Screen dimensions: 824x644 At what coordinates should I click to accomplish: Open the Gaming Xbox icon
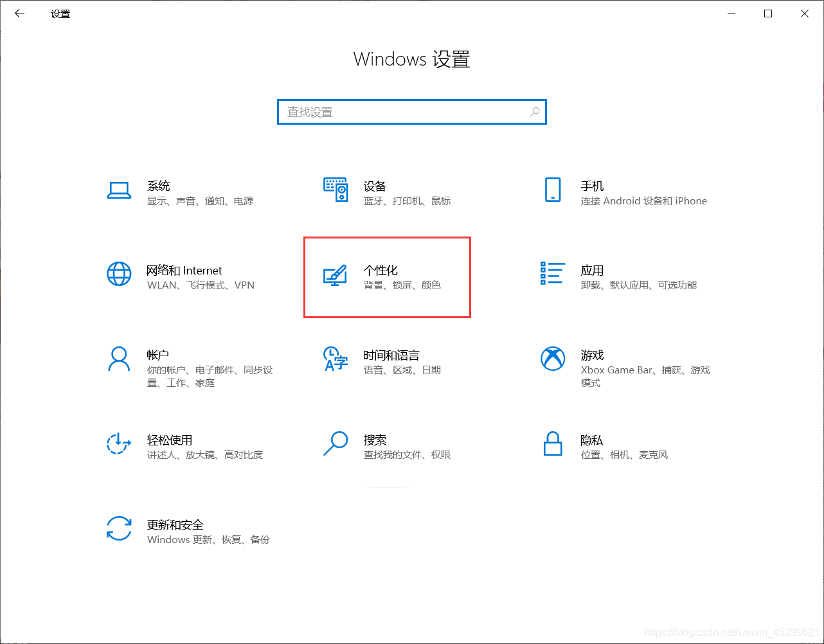pos(553,359)
